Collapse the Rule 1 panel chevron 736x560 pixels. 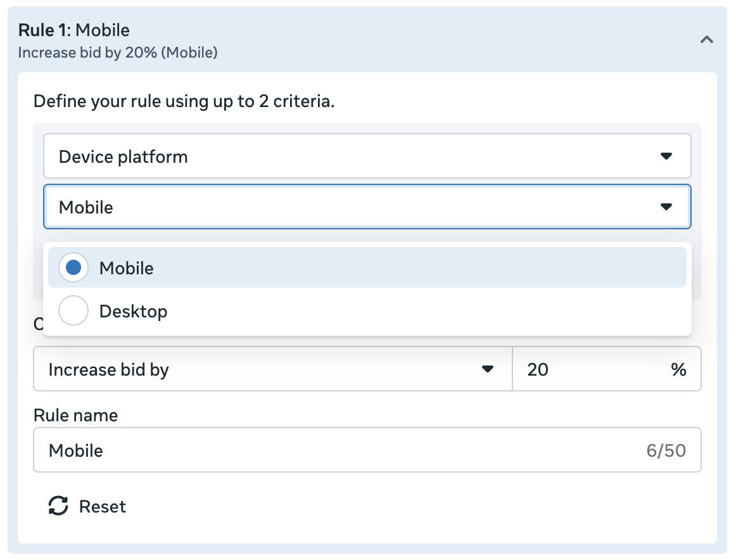706,40
